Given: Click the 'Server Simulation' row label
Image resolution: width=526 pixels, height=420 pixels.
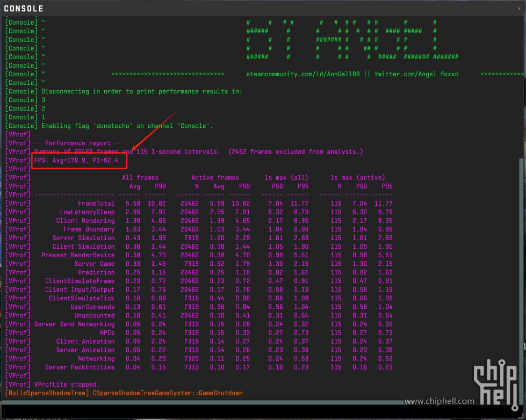Looking at the screenshot, I should (83, 238).
